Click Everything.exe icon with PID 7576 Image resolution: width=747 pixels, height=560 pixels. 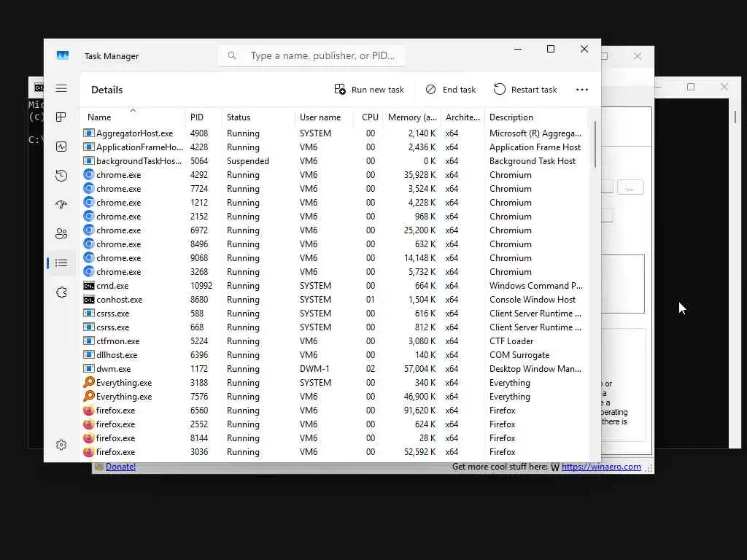click(x=88, y=396)
